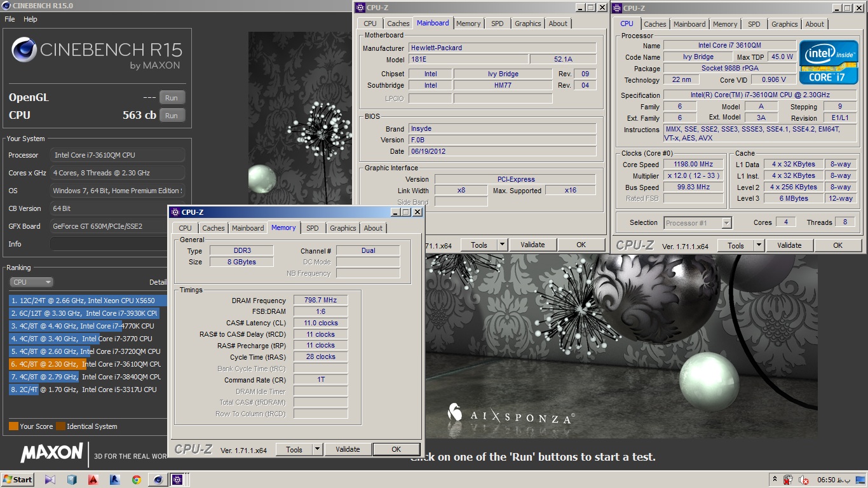Click Core Speed value 1198.00 MHz

693,164
